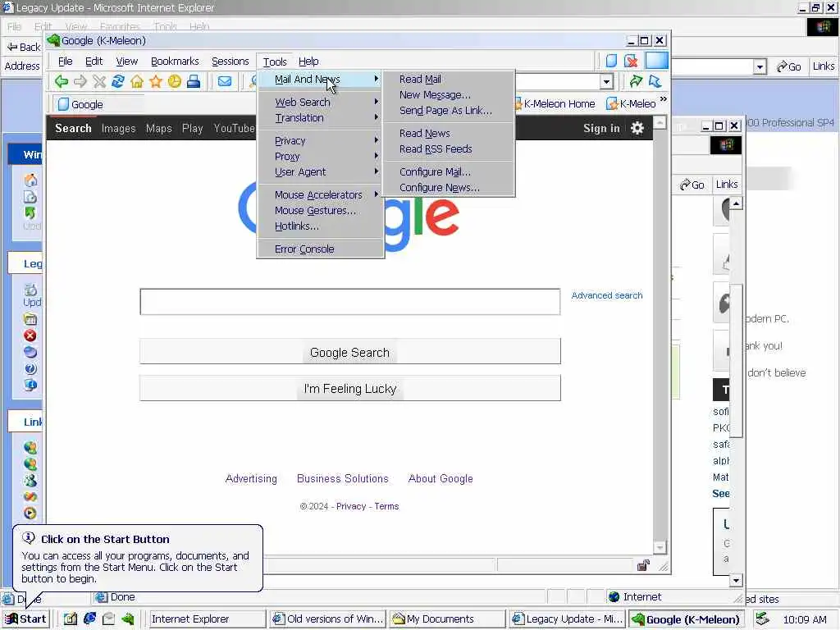Launch Internet Explorer from quick launch
This screenshot has height=630, width=840.
[89, 619]
